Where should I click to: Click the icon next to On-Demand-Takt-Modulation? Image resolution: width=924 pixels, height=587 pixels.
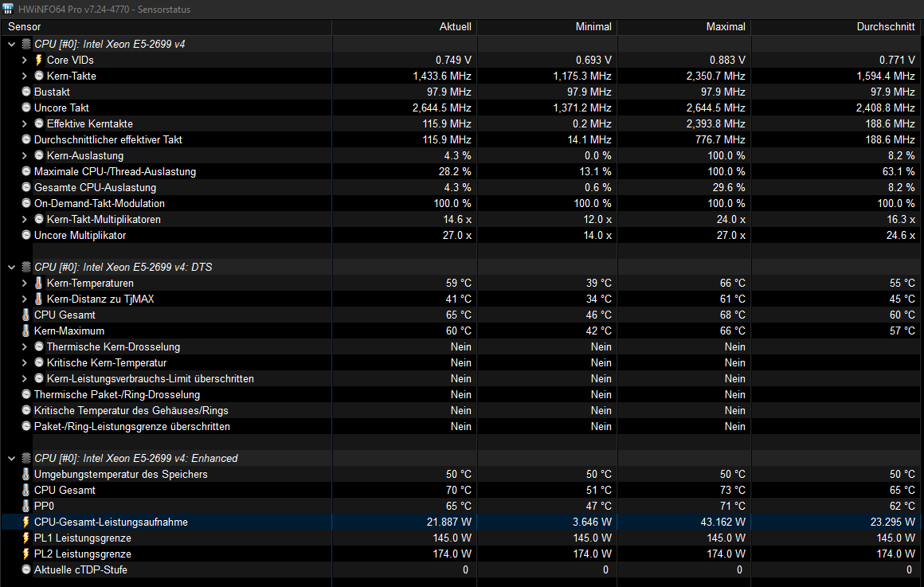tap(26, 203)
